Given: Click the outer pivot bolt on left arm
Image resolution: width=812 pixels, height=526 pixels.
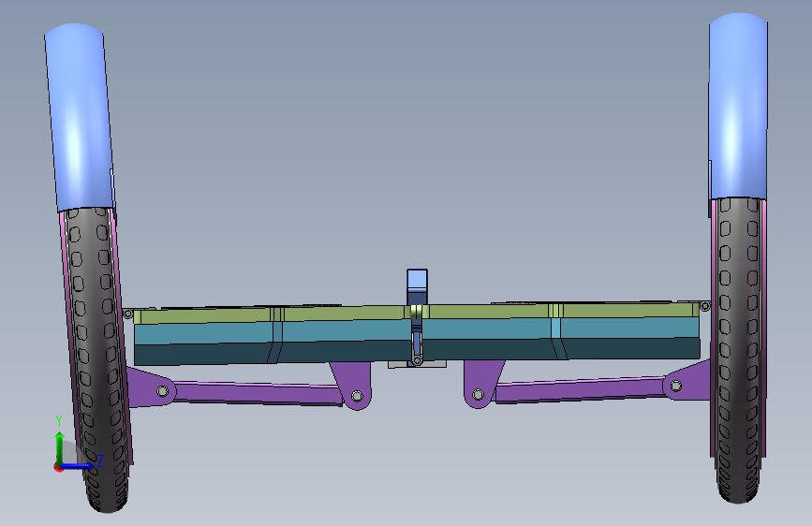Looking at the screenshot, I should tap(162, 391).
